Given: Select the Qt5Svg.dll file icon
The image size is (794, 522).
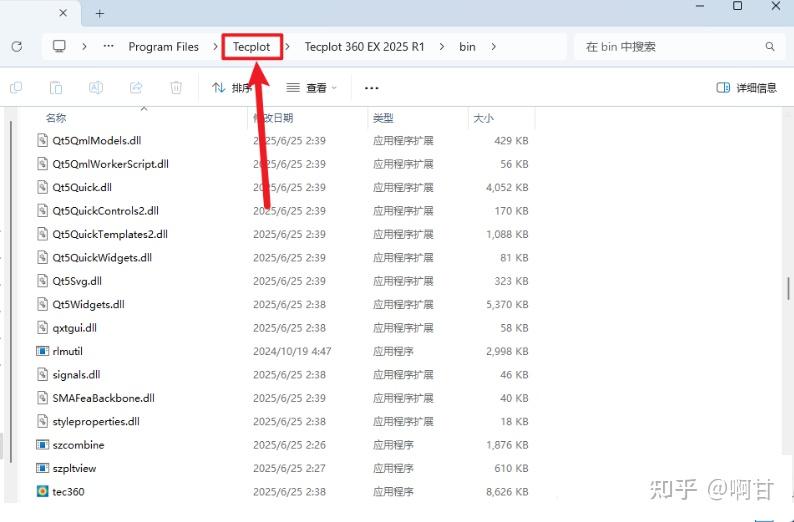Looking at the screenshot, I should [x=43, y=281].
